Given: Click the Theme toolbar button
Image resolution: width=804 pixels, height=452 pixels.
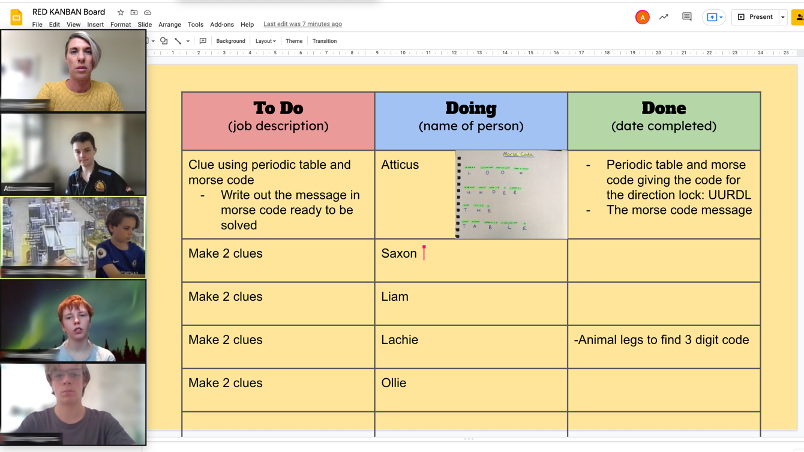Looking at the screenshot, I should pos(294,41).
